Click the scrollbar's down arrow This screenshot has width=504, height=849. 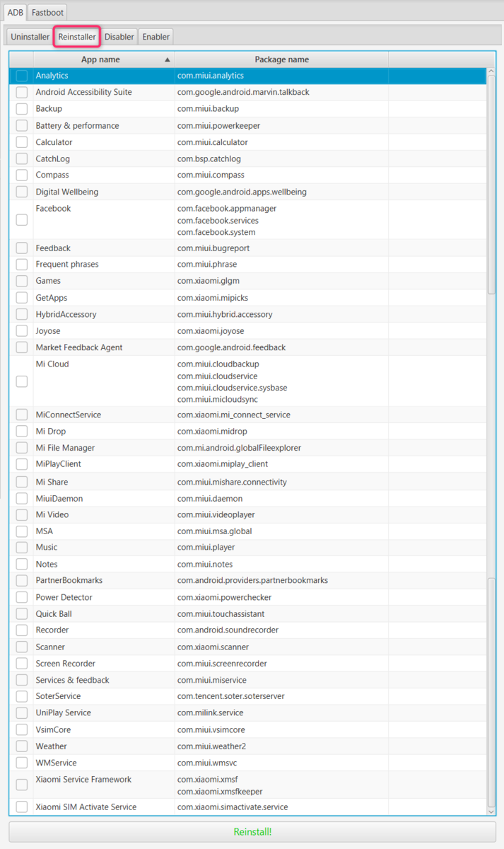pyautogui.click(x=492, y=810)
